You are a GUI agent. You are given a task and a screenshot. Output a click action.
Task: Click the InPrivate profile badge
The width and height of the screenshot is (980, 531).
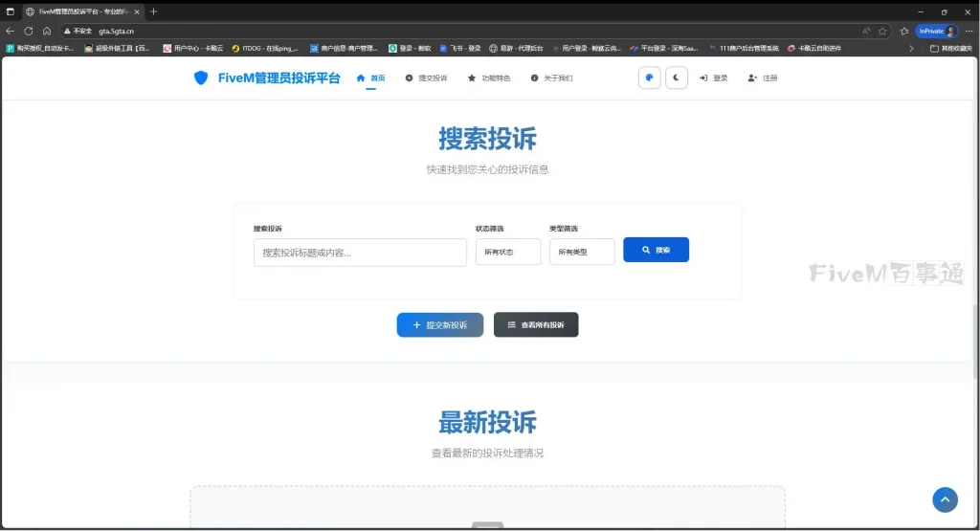tap(936, 32)
